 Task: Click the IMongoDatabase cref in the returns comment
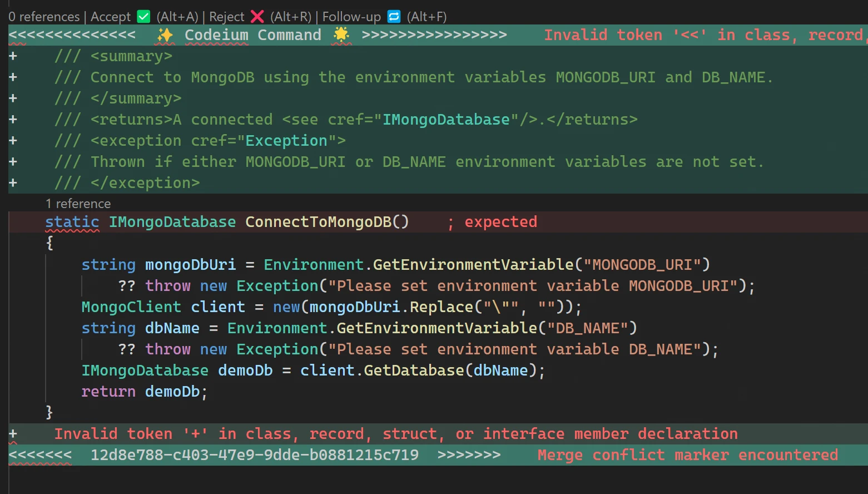445,120
